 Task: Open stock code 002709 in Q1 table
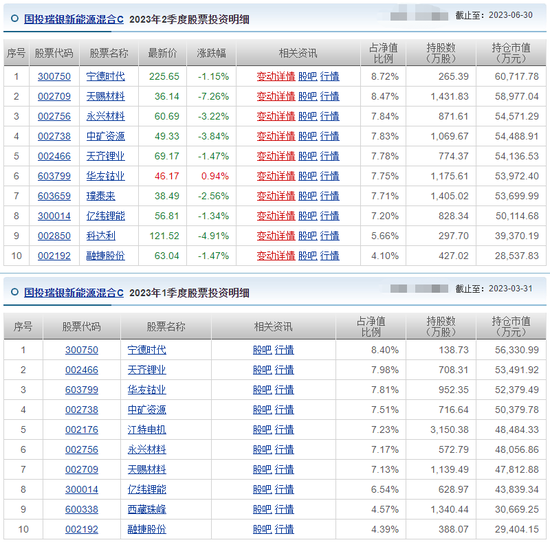pyautogui.click(x=82, y=469)
